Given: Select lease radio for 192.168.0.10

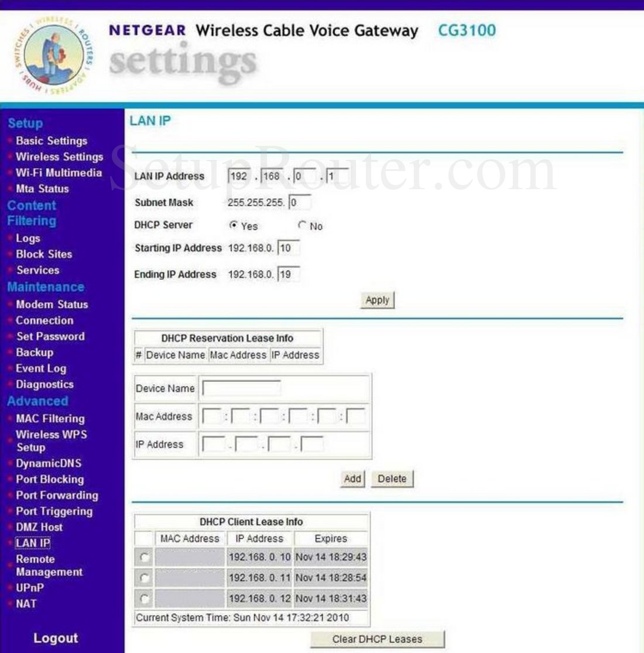Looking at the screenshot, I should [x=145, y=557].
